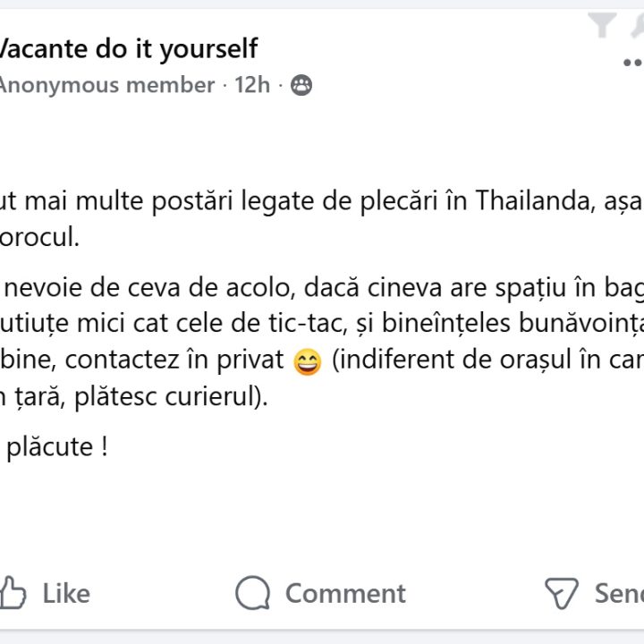Click the Send paper-plane icon

pos(561,592)
